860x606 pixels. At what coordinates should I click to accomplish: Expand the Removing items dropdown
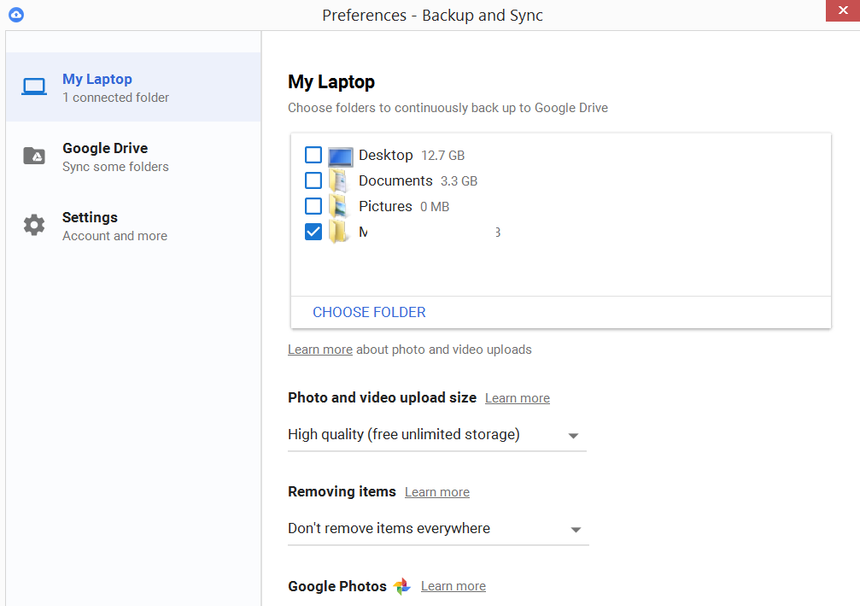[437, 529]
